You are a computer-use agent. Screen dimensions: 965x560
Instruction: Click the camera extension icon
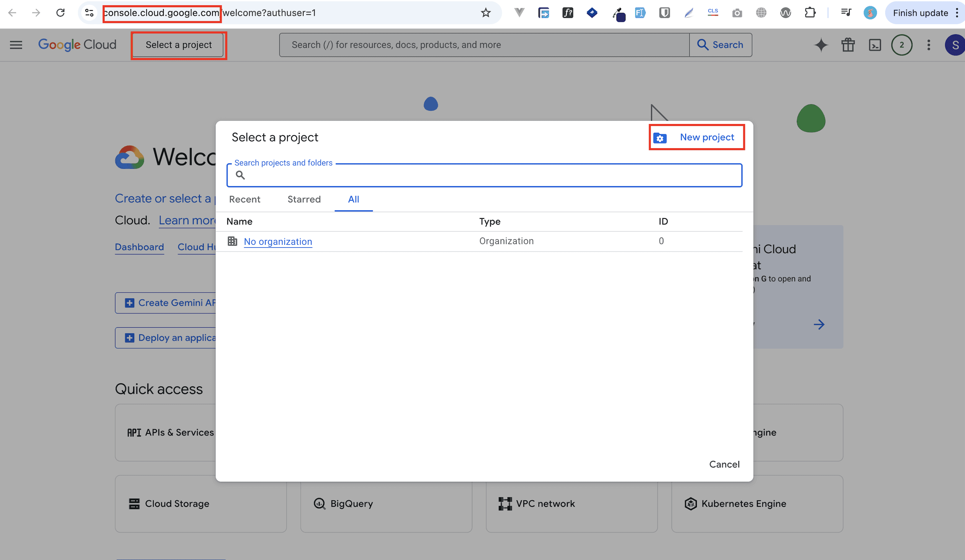point(737,13)
